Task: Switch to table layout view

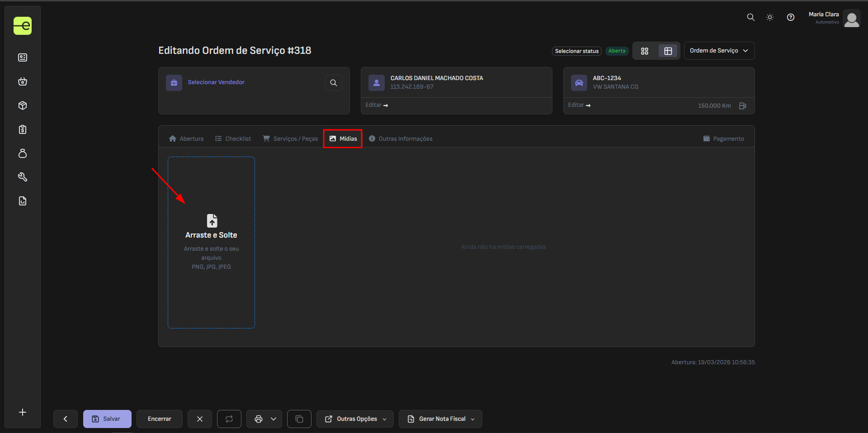Action: [668, 51]
